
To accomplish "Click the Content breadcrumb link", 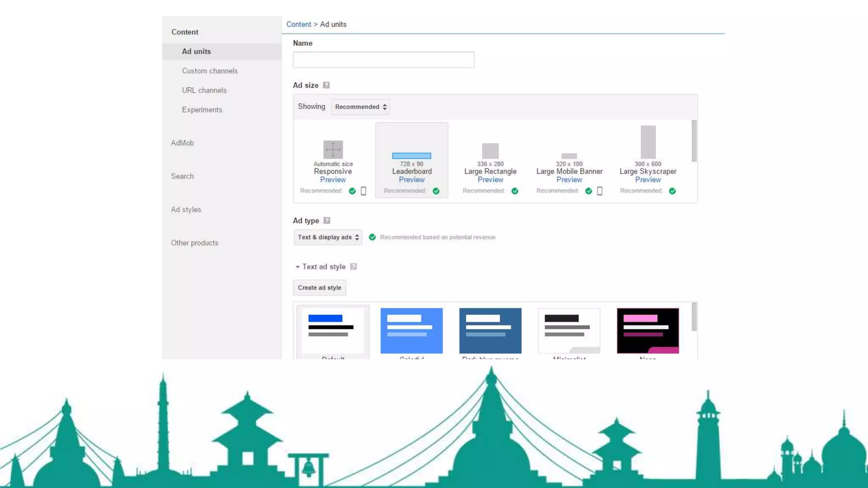I will [x=298, y=24].
